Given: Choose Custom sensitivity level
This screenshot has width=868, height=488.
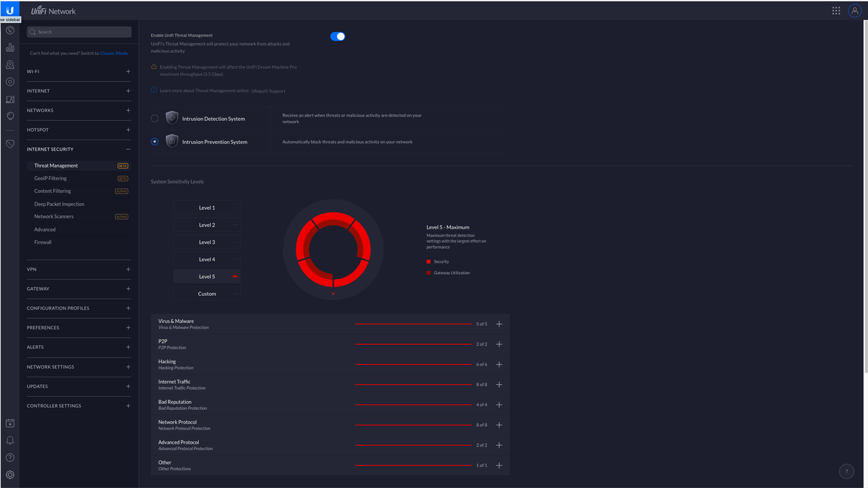Looking at the screenshot, I should (207, 294).
